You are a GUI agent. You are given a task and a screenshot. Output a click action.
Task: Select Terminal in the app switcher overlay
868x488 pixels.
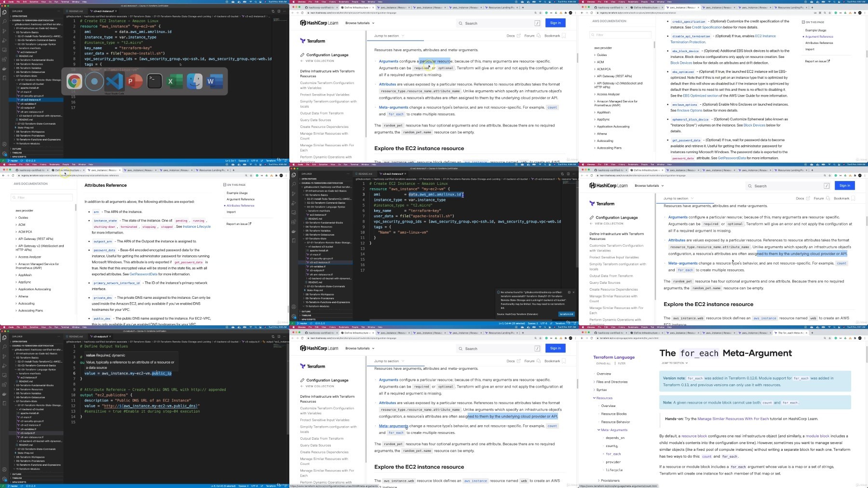coord(154,81)
